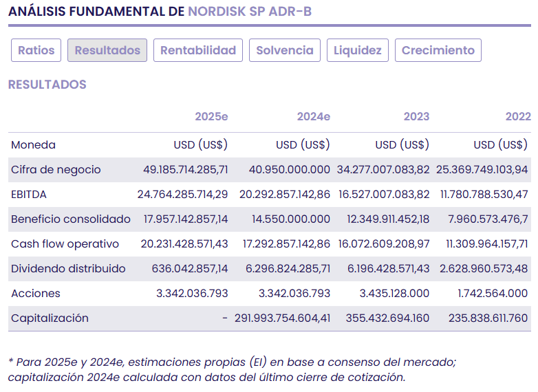Image resolution: width=538 pixels, height=392 pixels.
Task: Select EBITDA value 20.292.857.142,86
Action: pos(285,195)
